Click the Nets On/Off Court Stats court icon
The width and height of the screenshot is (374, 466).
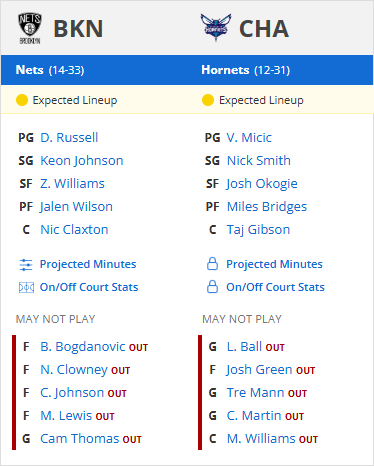tap(26, 287)
